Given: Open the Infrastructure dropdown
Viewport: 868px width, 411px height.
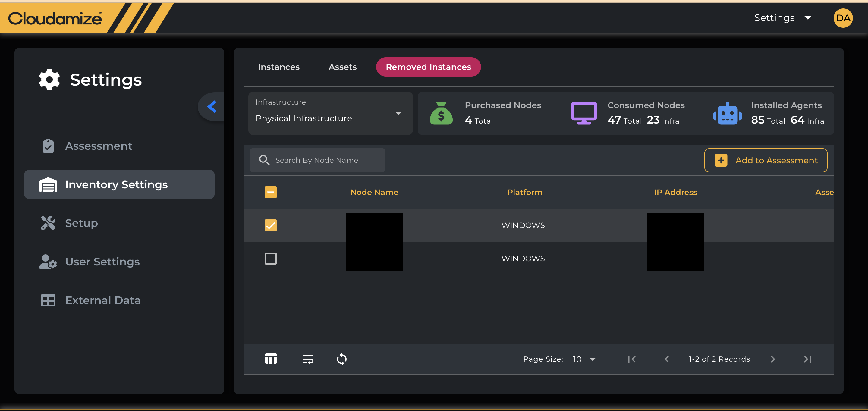Looking at the screenshot, I should (x=330, y=114).
